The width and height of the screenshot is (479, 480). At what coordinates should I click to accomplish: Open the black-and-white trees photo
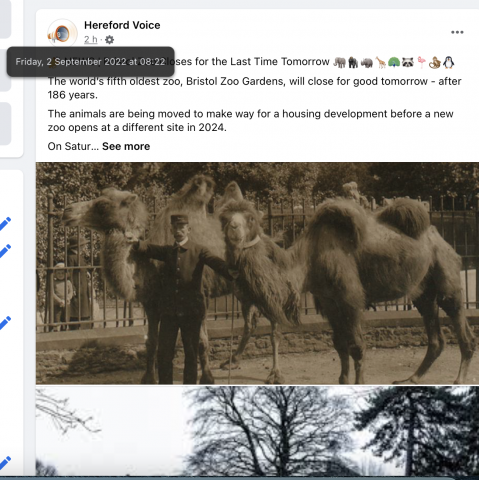(x=257, y=431)
